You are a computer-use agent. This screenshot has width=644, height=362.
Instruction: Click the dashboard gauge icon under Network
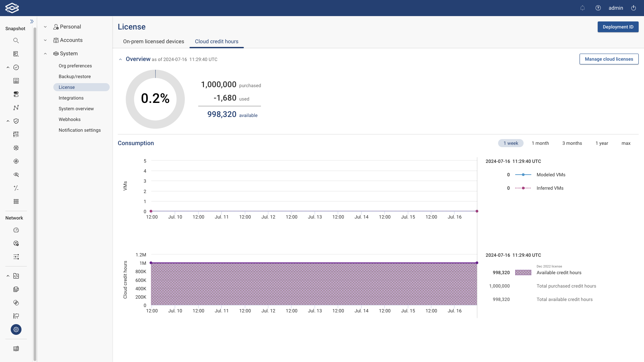pos(16,230)
